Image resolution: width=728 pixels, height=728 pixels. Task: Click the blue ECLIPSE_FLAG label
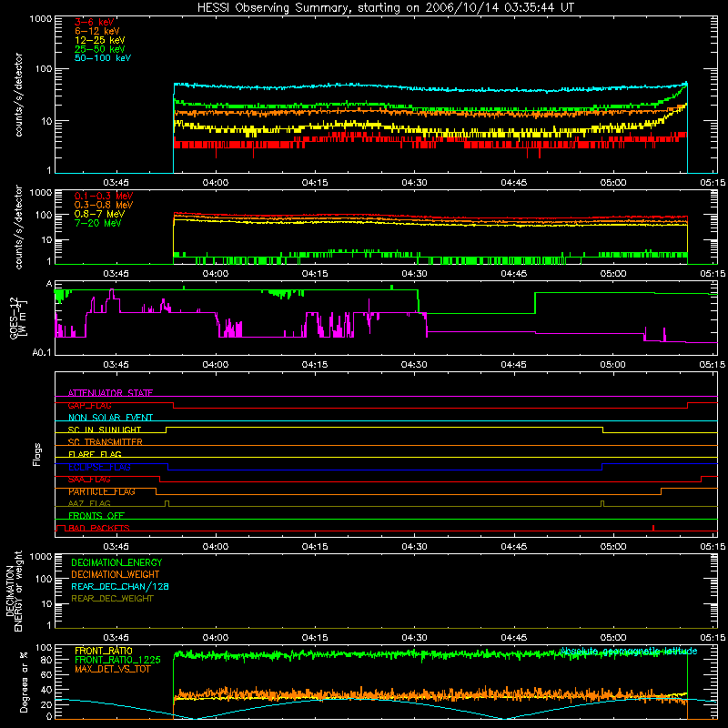(99, 467)
